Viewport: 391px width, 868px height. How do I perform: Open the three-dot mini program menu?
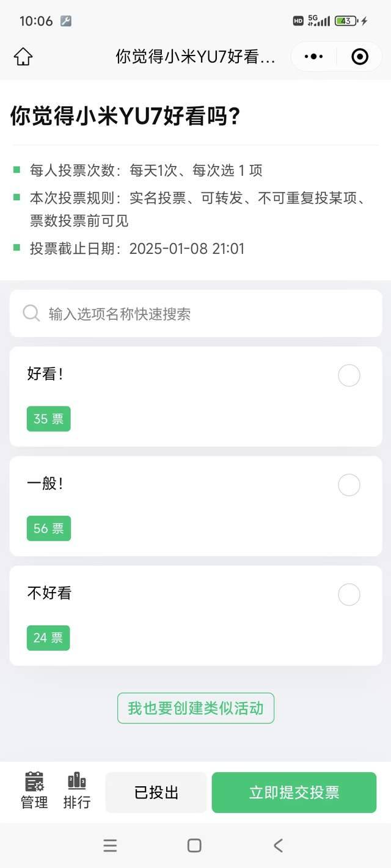(x=313, y=57)
